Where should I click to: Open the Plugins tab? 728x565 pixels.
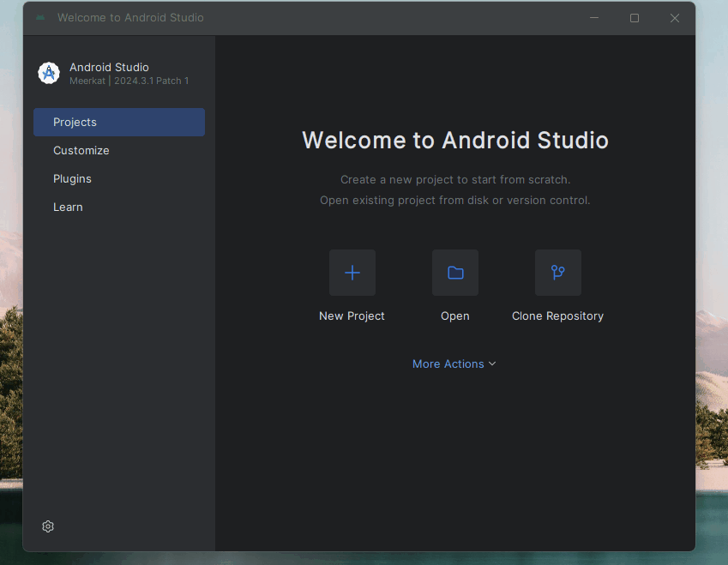(119, 178)
